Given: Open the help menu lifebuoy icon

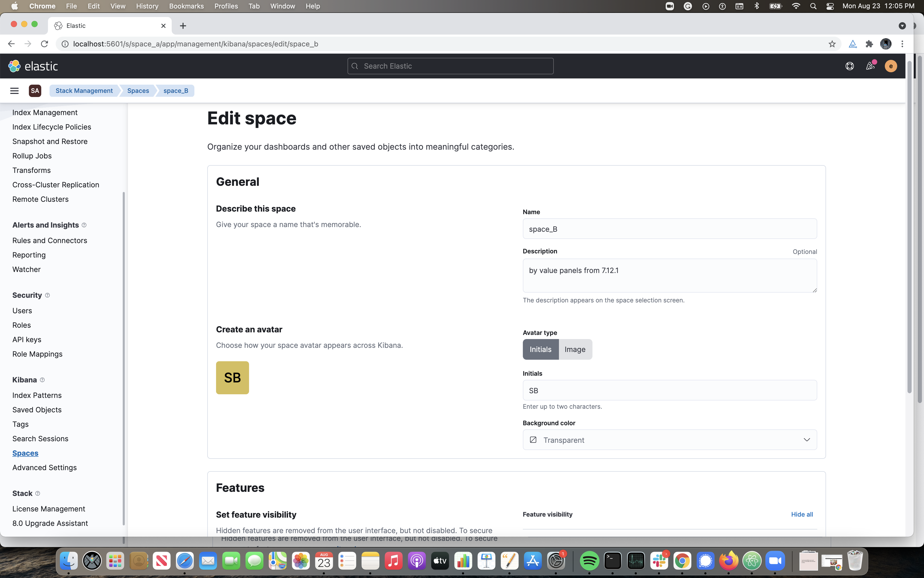Looking at the screenshot, I should coord(849,66).
